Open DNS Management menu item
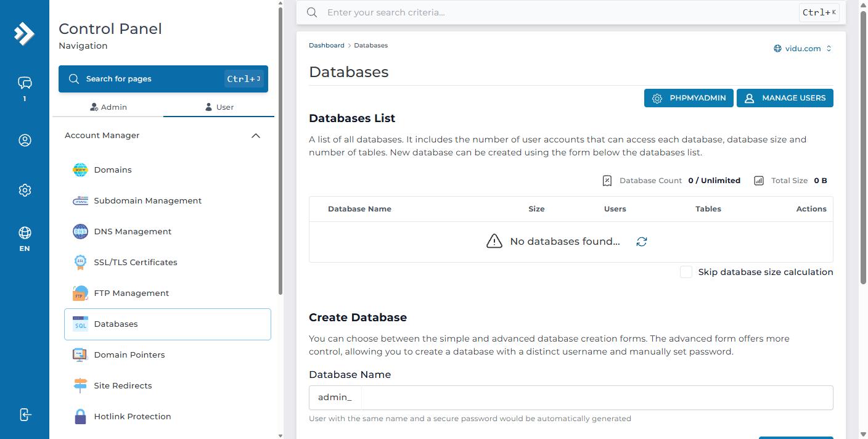The width and height of the screenshot is (868, 439). 168,231
